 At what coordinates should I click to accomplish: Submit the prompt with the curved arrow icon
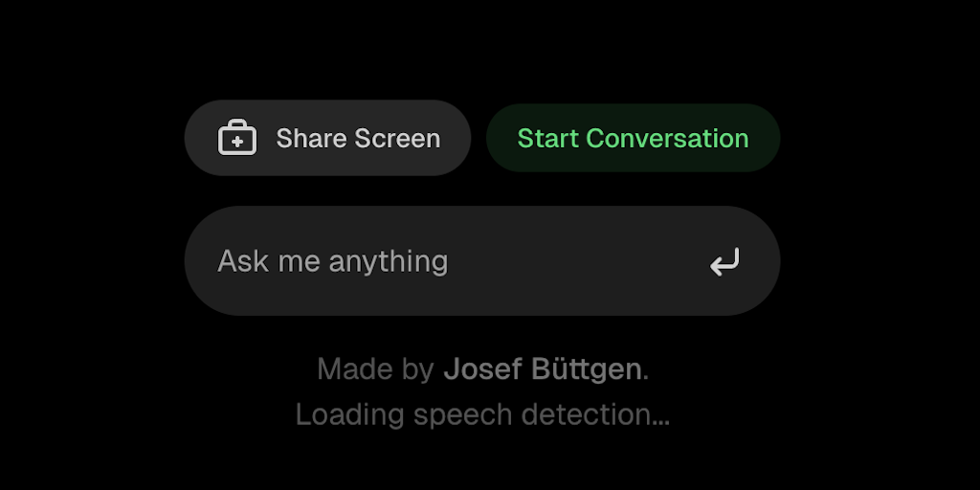724,261
